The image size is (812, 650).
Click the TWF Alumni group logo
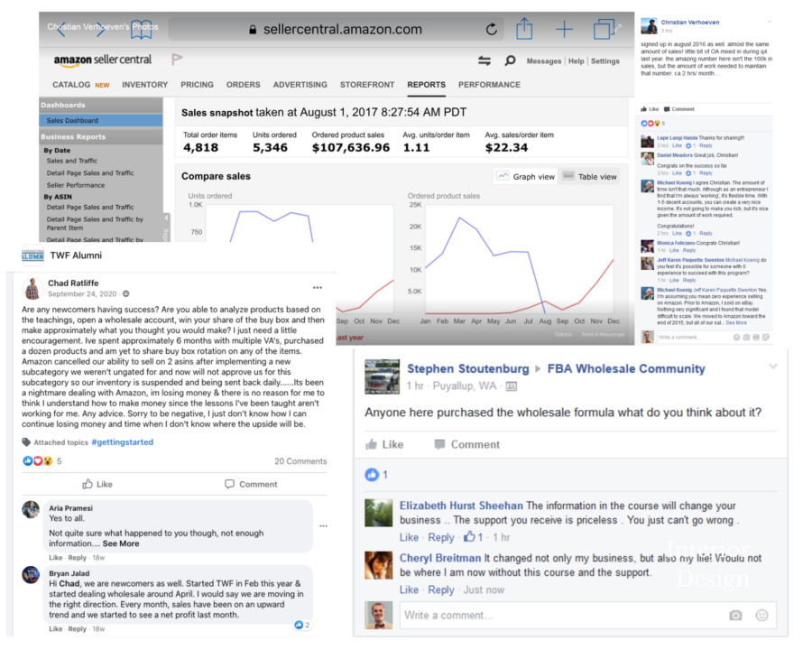coord(32,255)
